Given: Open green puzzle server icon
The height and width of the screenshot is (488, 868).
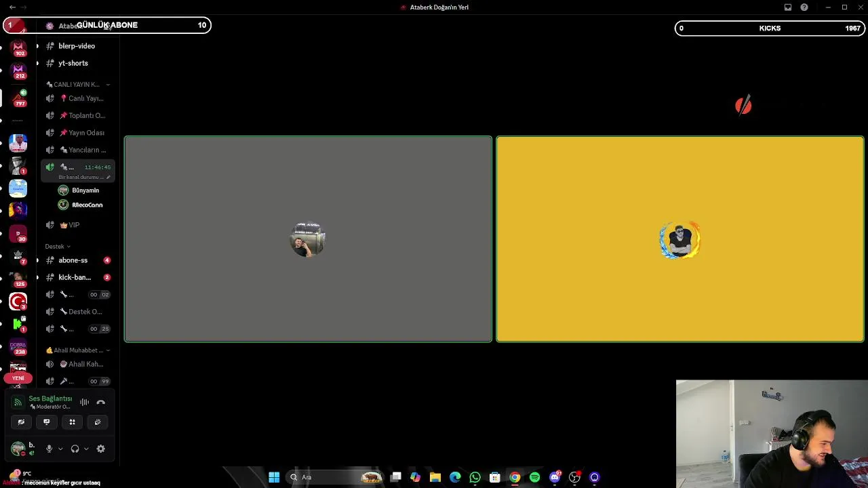Looking at the screenshot, I should pyautogui.click(x=18, y=325).
